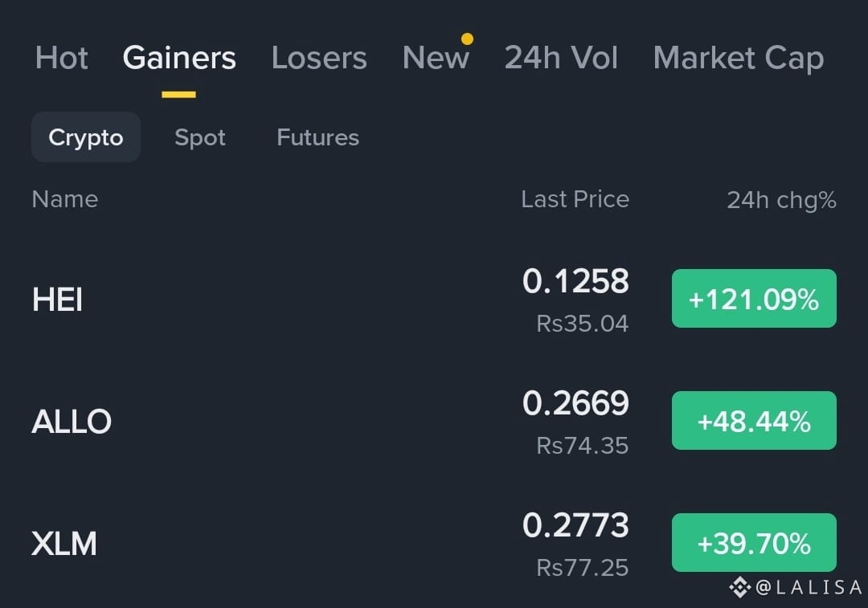The height and width of the screenshot is (608, 868).
Task: Click the +121.09% change badge
Action: (x=754, y=299)
